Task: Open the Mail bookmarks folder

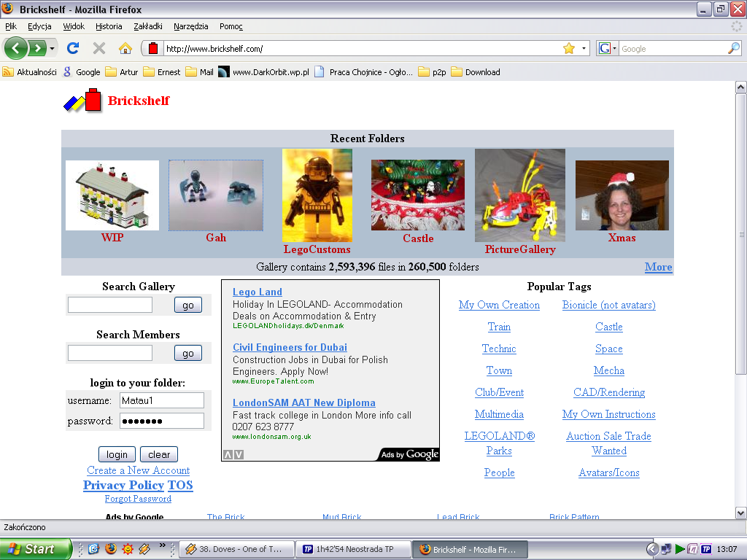Action: (200, 72)
